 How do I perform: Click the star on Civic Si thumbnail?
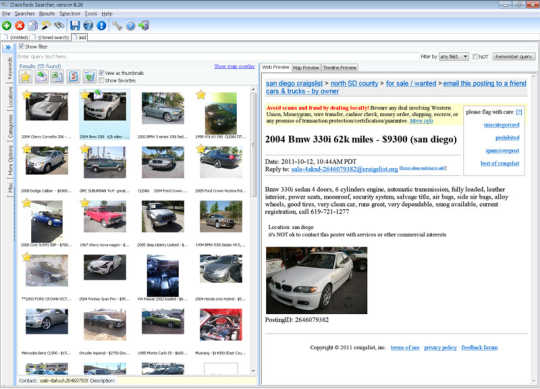27,203
